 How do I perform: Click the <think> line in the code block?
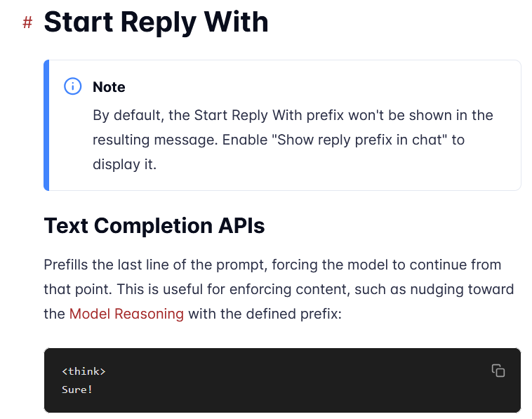click(84, 371)
